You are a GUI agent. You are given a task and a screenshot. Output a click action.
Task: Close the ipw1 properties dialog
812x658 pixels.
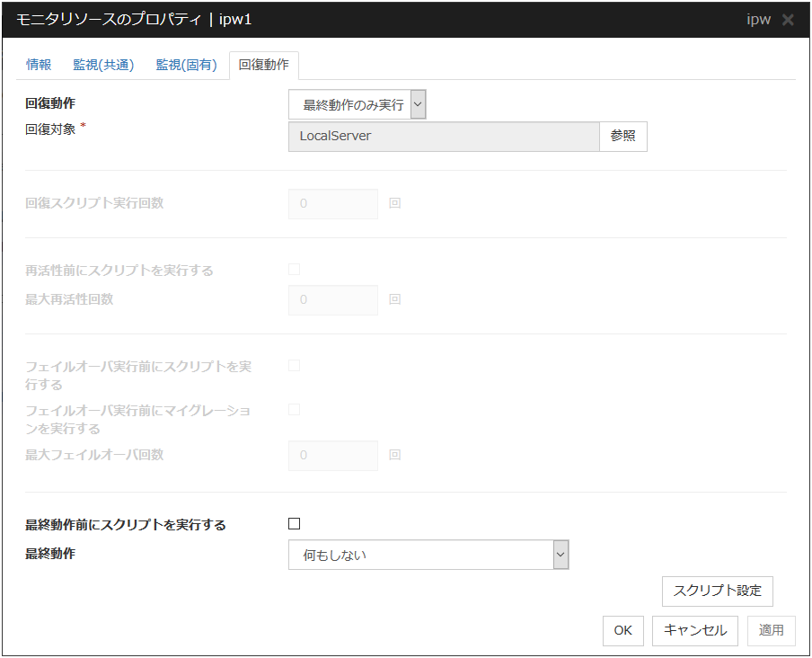point(788,20)
